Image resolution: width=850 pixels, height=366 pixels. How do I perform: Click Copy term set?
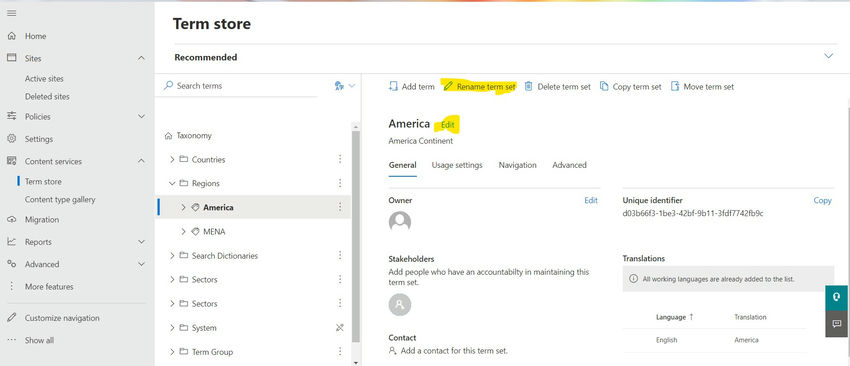coord(630,87)
